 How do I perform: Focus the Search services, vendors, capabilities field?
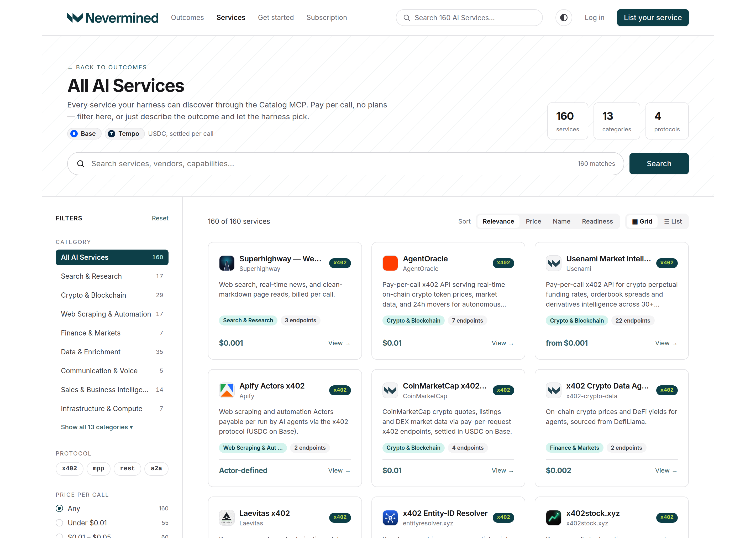point(345,164)
